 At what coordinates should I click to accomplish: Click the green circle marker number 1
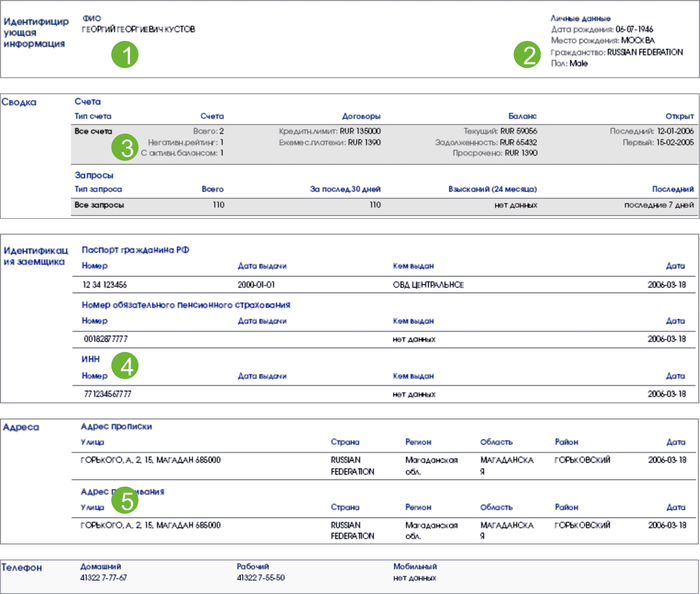[x=125, y=55]
